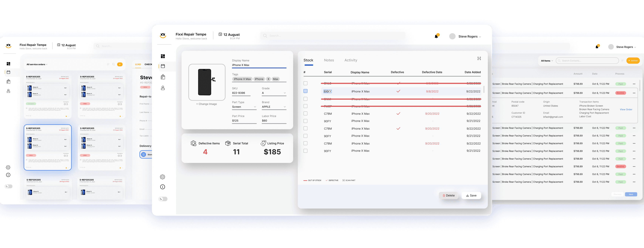Open the Grade dropdown showing A
The height and width of the screenshot is (248, 644).
pyautogui.click(x=274, y=93)
